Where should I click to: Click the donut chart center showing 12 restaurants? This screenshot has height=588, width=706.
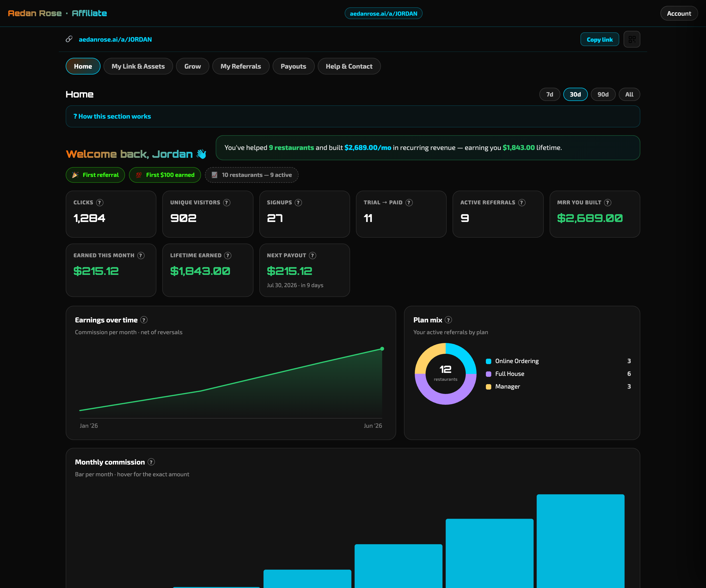(x=445, y=373)
